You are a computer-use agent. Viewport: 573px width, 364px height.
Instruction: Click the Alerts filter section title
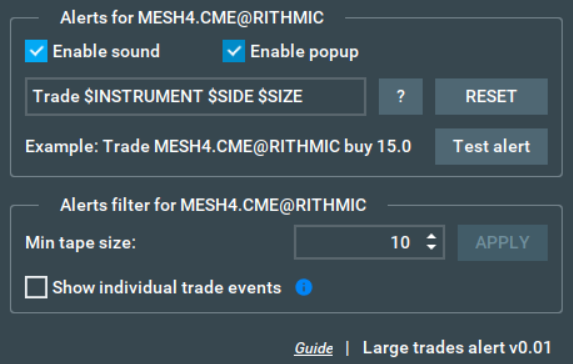click(213, 205)
